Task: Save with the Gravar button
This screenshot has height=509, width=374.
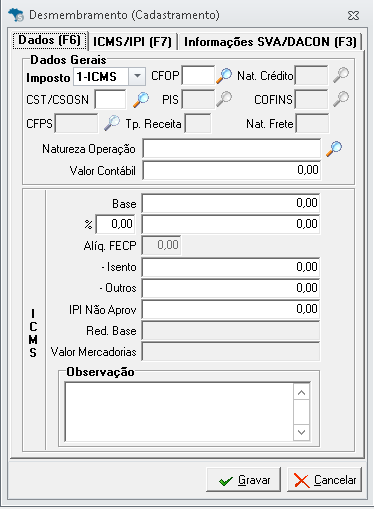Action: 244,480
